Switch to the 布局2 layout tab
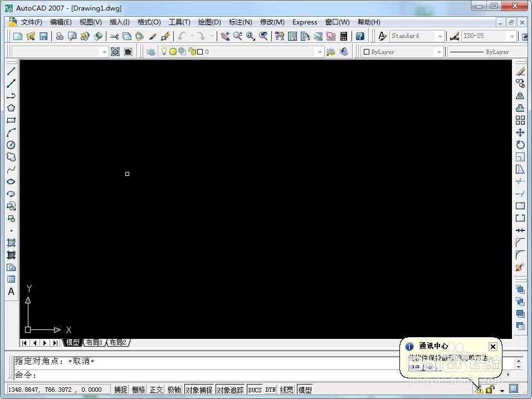Screen dimensions: 532x399 [x=118, y=342]
